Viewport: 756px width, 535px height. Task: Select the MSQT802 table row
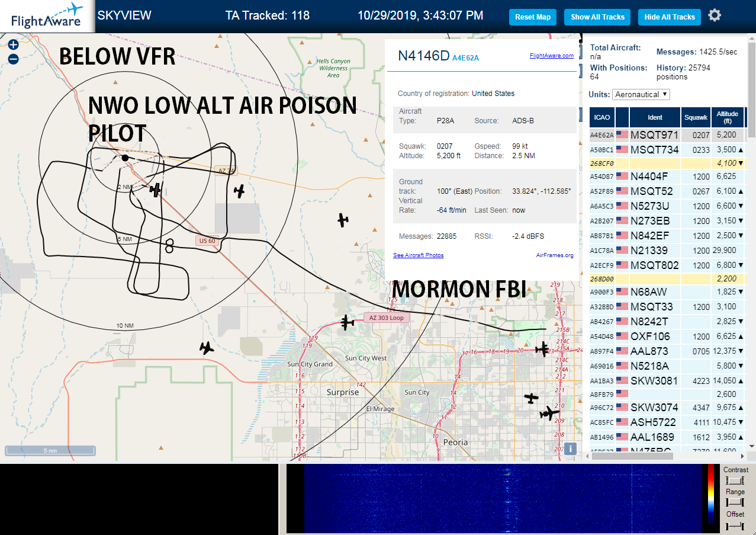tap(667, 265)
